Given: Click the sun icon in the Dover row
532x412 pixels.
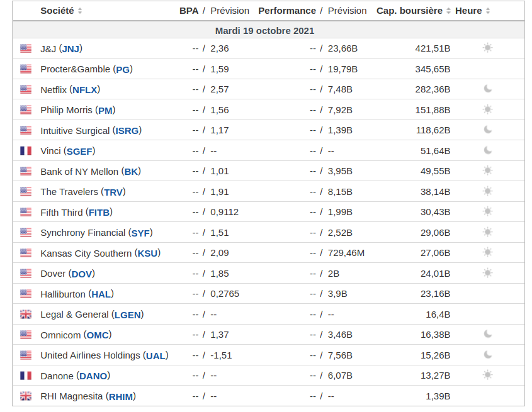Looking at the screenshot, I should tap(487, 273).
